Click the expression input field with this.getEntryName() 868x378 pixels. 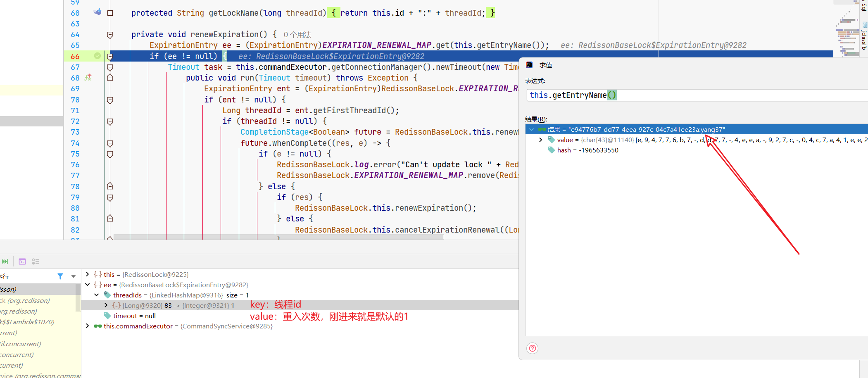click(697, 95)
